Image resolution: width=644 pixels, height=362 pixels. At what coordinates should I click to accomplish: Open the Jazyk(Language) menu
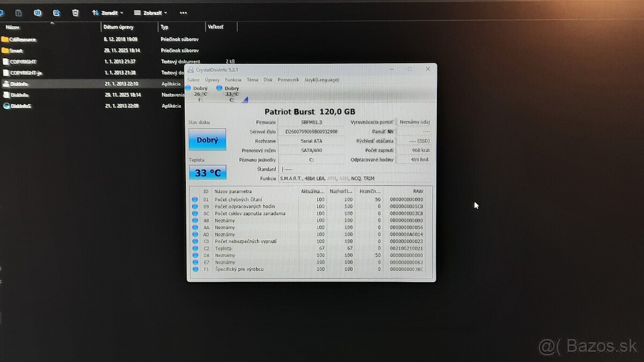coord(321,80)
